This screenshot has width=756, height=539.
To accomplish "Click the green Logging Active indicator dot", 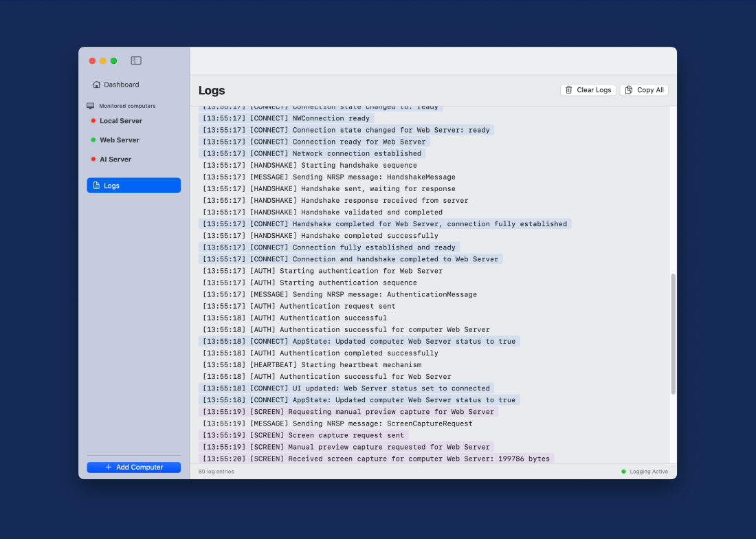I will click(x=623, y=472).
